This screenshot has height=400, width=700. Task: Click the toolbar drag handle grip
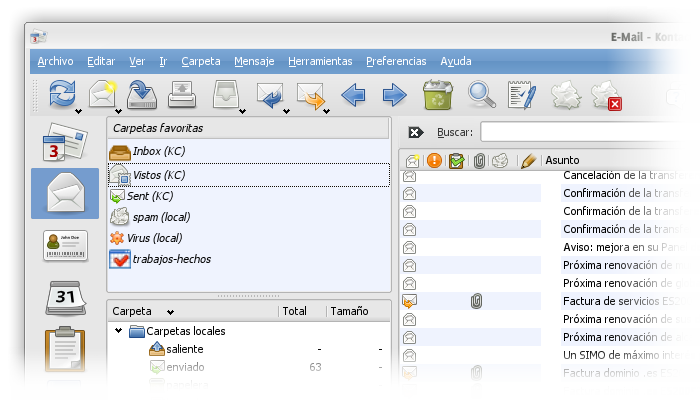pyautogui.click(x=35, y=96)
